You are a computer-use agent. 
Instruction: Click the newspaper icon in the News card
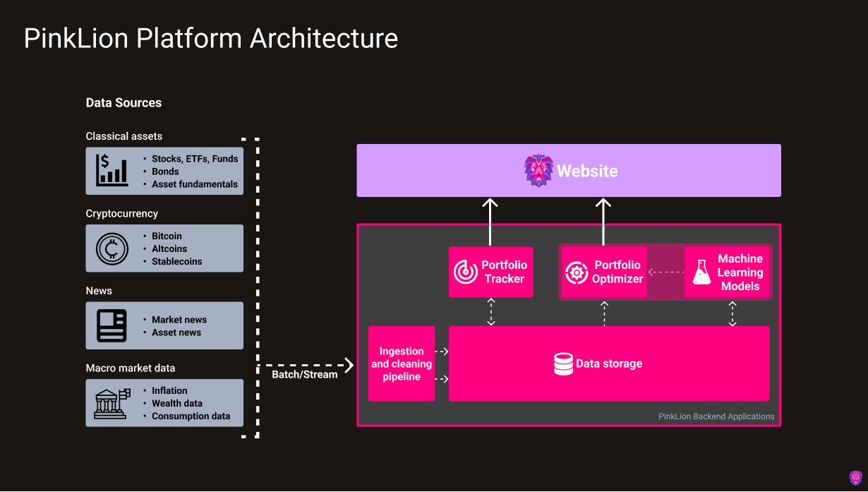(x=111, y=325)
